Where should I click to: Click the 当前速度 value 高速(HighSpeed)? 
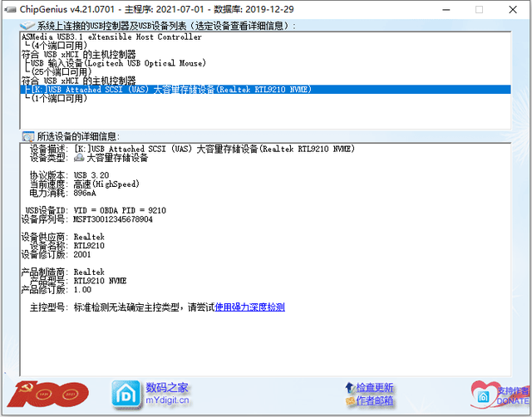[x=106, y=184]
